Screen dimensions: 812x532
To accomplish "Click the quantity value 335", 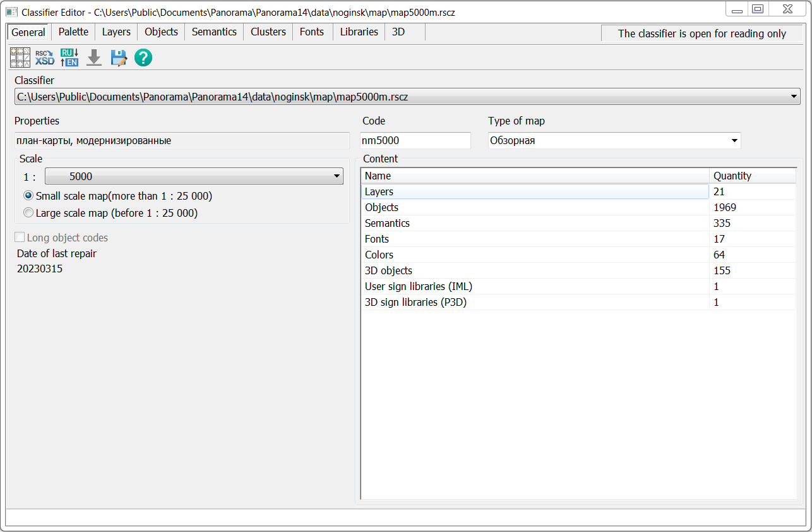I will tap(722, 223).
